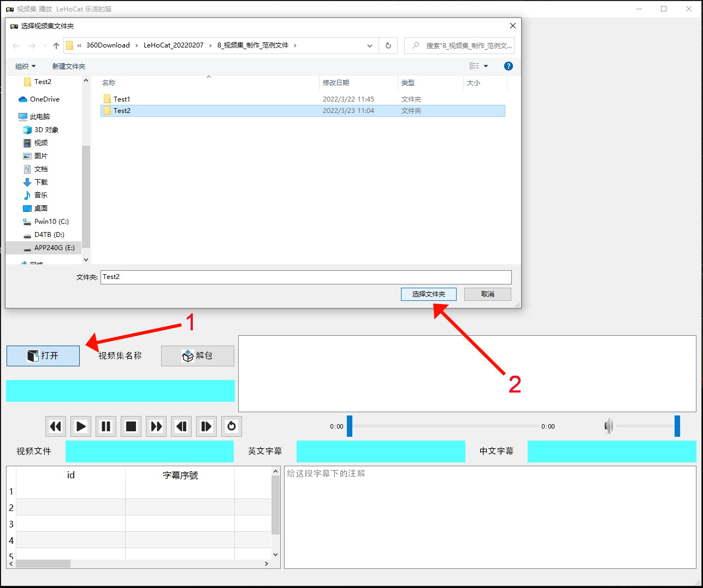Viewport: 703px width, 588px height.
Task: Click subtitle table horizontal scrollbar thumb
Action: coord(43,564)
